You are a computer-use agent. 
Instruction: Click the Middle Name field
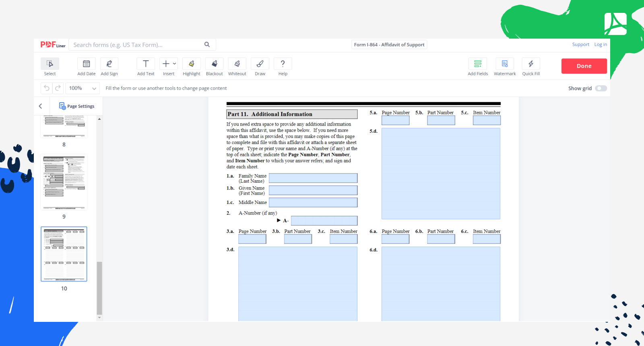[x=313, y=202]
